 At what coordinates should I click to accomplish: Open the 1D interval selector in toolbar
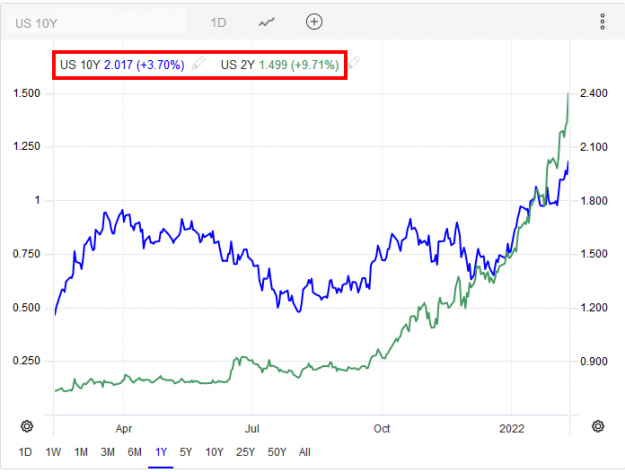pos(218,23)
